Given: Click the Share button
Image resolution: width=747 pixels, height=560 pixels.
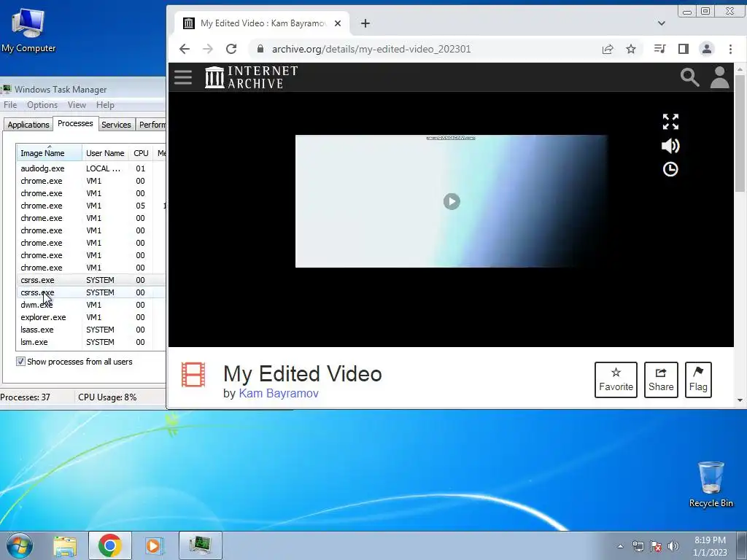Looking at the screenshot, I should (x=661, y=379).
